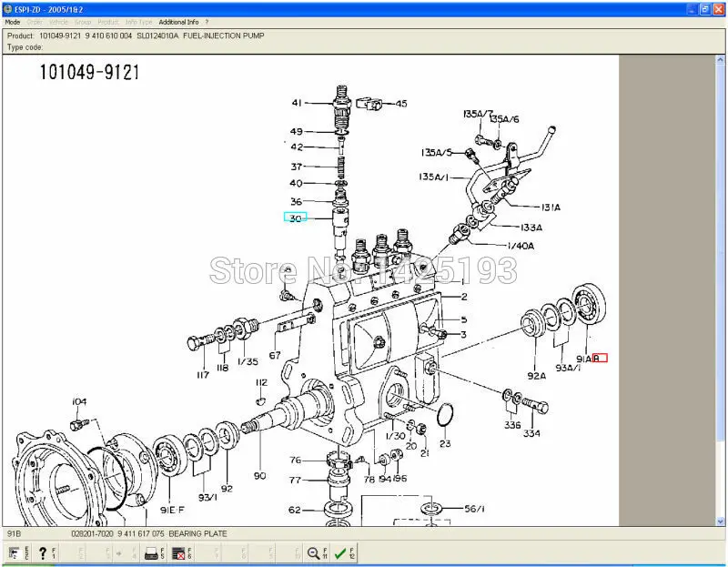Click the BEARING PLATE status bar entry

[198, 534]
